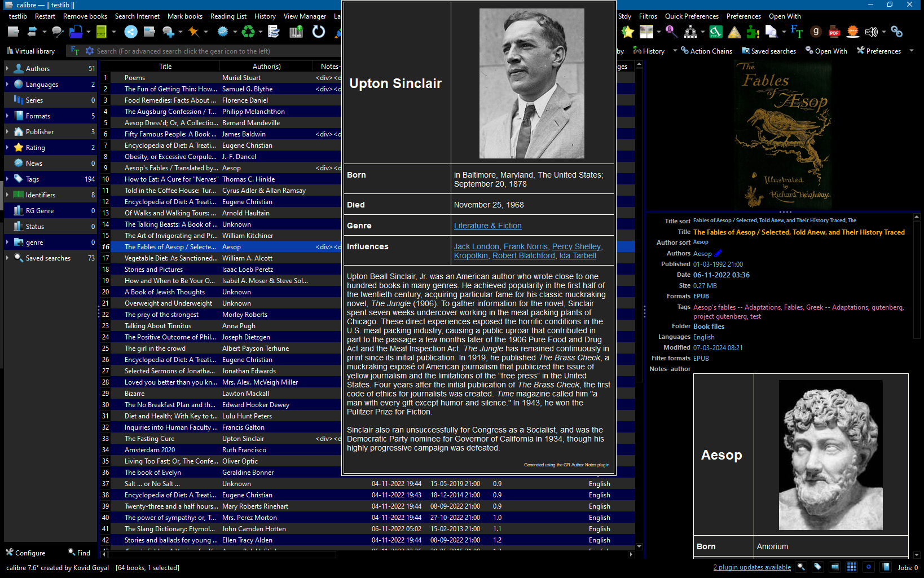The height and width of the screenshot is (578, 924).
Task: Open the dropdown arrow beside recycle icon
Action: click(260, 32)
